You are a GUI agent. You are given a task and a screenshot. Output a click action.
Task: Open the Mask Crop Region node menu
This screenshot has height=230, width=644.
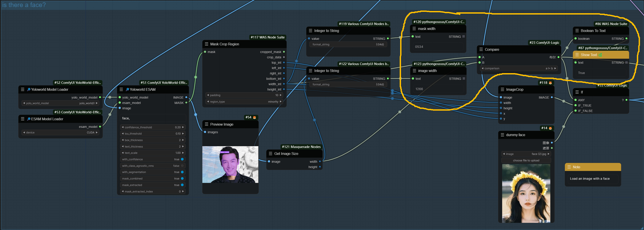[206, 44]
